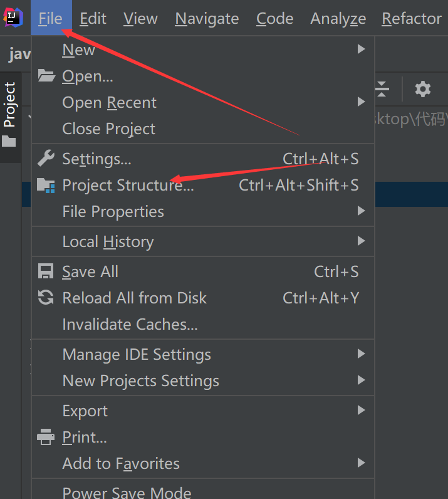Click the Reload All from Disk refresh icon
The width and height of the screenshot is (448, 499).
pos(46,298)
